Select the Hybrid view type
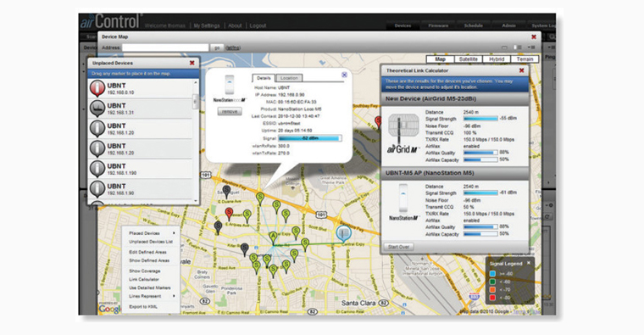The width and height of the screenshot is (644, 335). pos(497,59)
